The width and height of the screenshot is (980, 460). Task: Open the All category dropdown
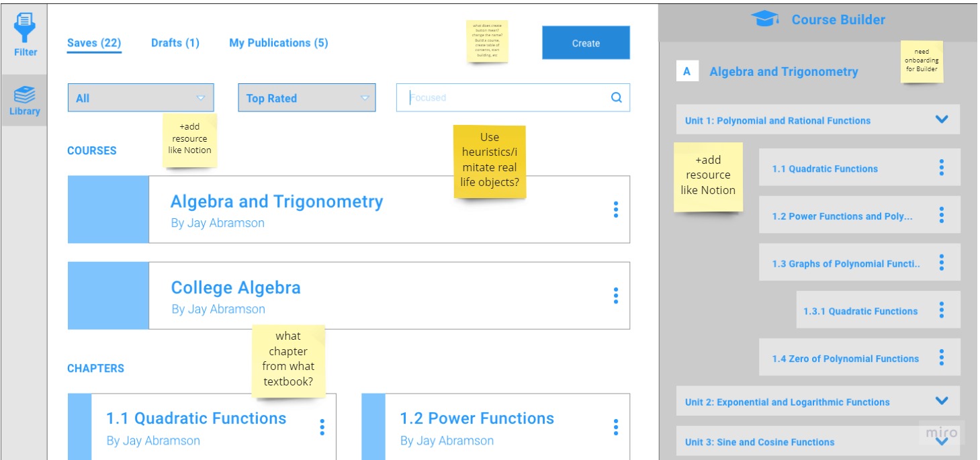coord(141,98)
